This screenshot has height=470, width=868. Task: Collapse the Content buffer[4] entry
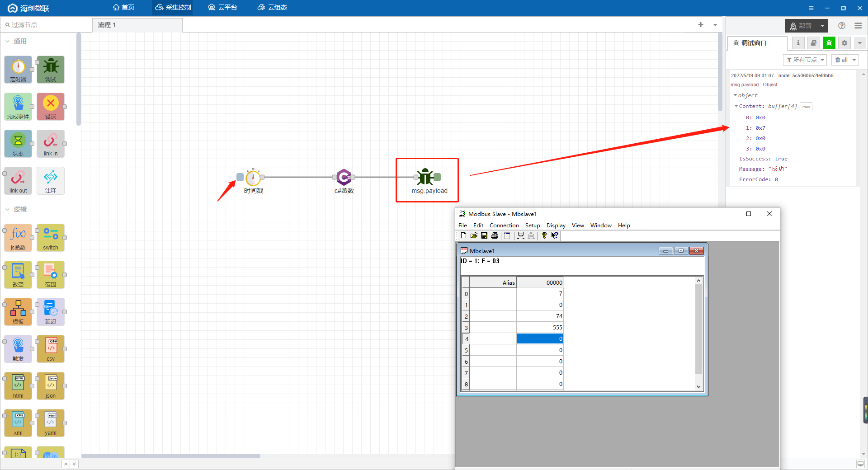point(736,106)
